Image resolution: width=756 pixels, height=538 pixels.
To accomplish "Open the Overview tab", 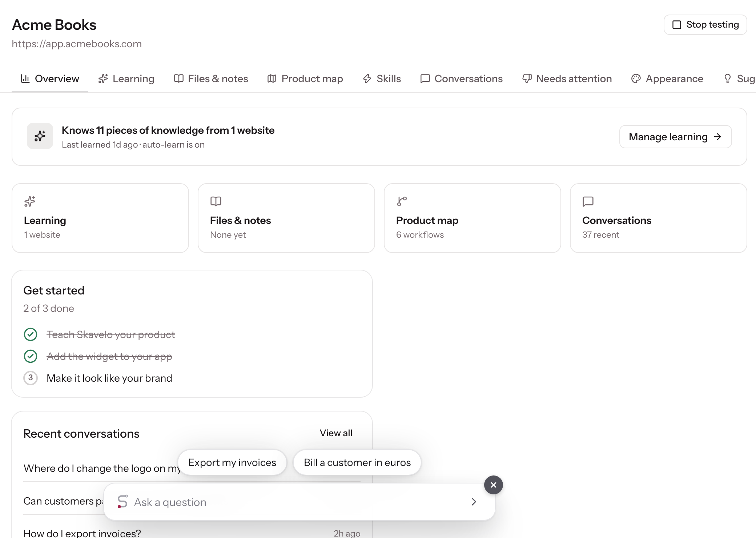I will (50, 79).
